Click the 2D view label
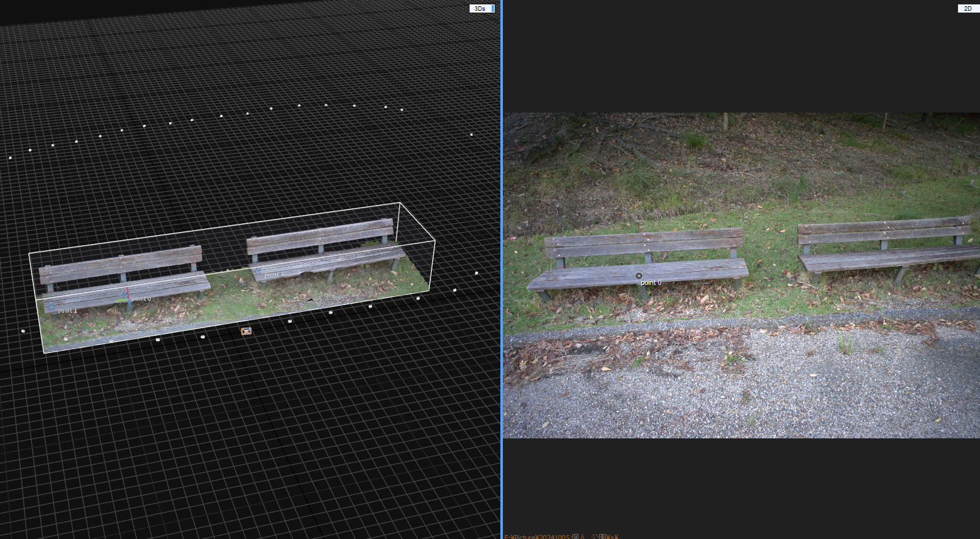 pyautogui.click(x=968, y=8)
